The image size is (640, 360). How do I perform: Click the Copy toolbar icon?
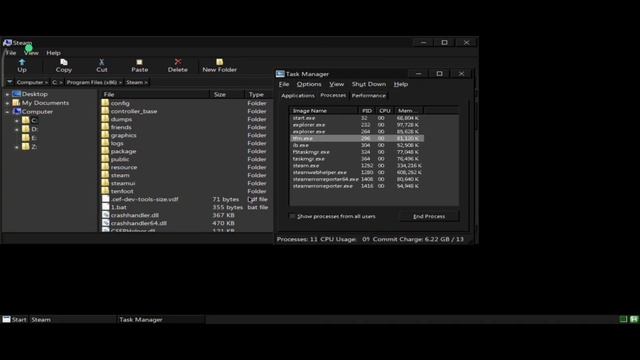click(x=64, y=62)
